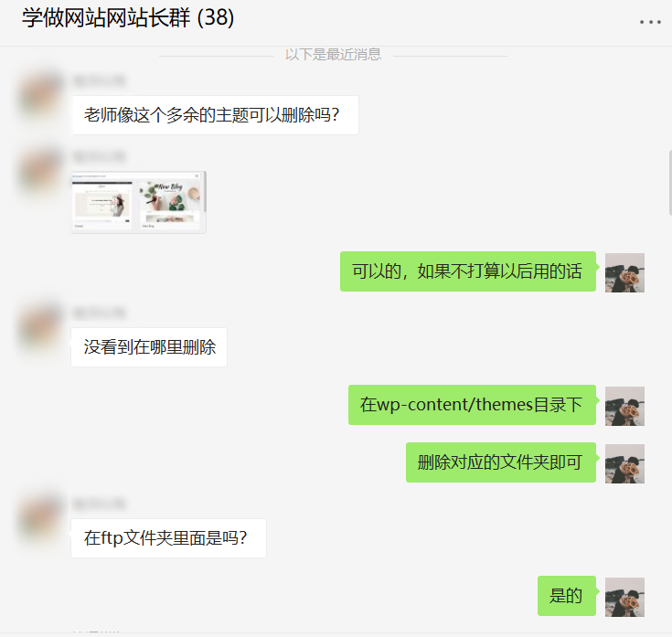Open the three-dot chat options menu
Viewport: 672px width, 637px height.
(x=650, y=22)
